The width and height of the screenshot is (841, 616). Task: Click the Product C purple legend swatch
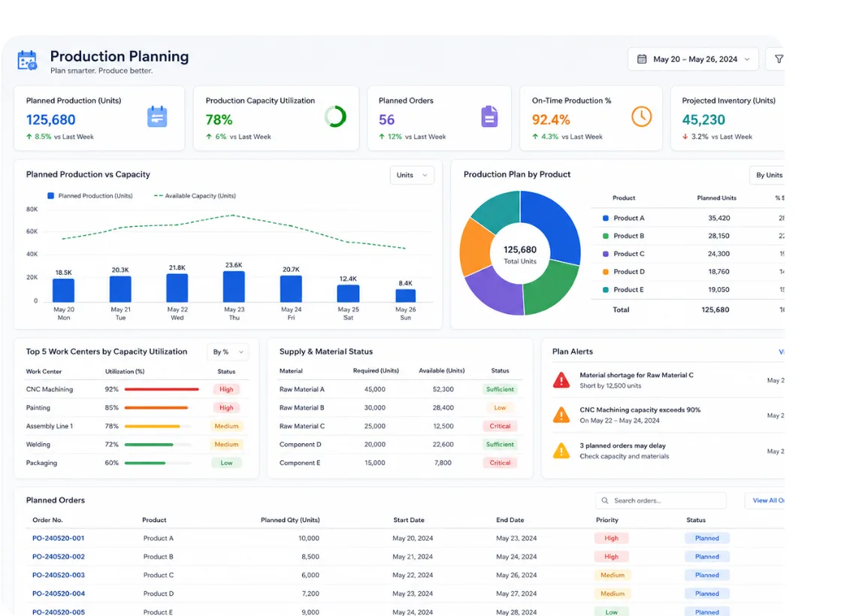click(x=606, y=254)
